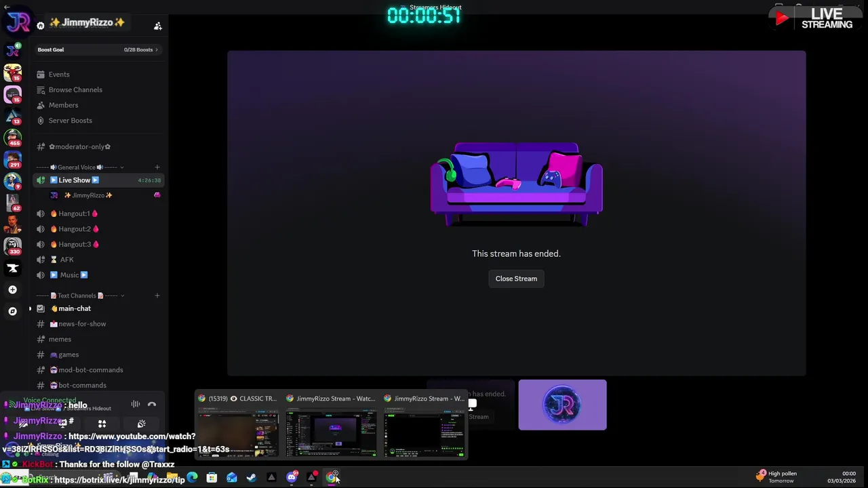The image size is (868, 488).
Task: Open Outlook from the taskbar
Action: coord(232,478)
